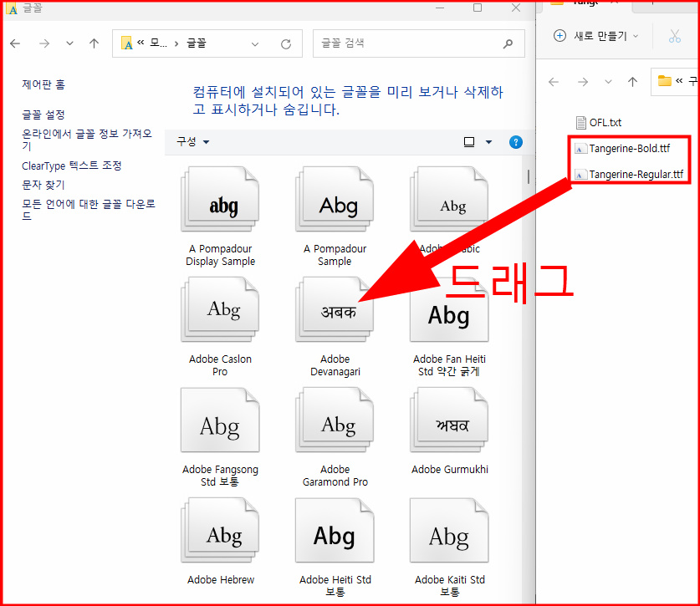Select the Adobe Devanagari font
The image size is (700, 606).
[x=335, y=327]
